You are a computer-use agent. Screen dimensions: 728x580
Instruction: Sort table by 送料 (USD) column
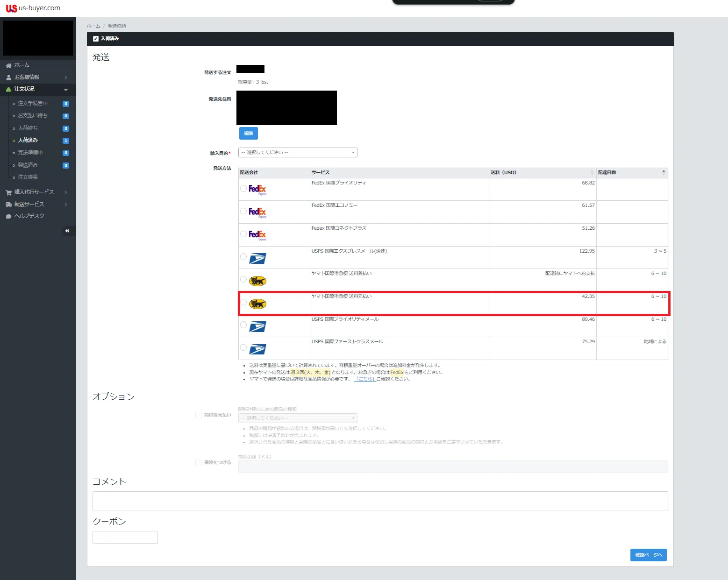click(542, 173)
